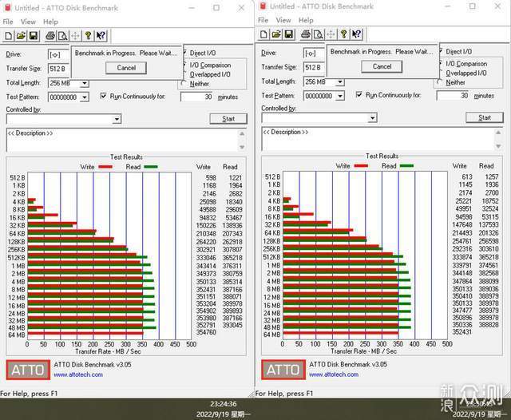Open File menu in right window

coord(263,20)
